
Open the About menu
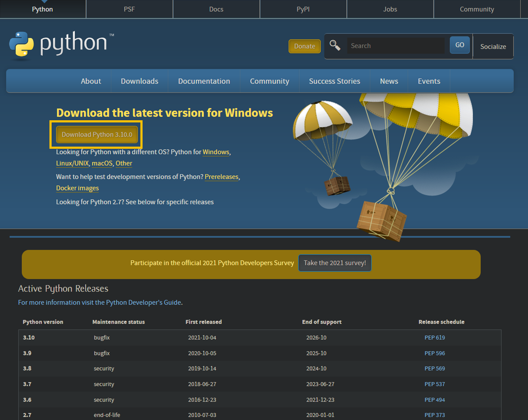coord(91,81)
